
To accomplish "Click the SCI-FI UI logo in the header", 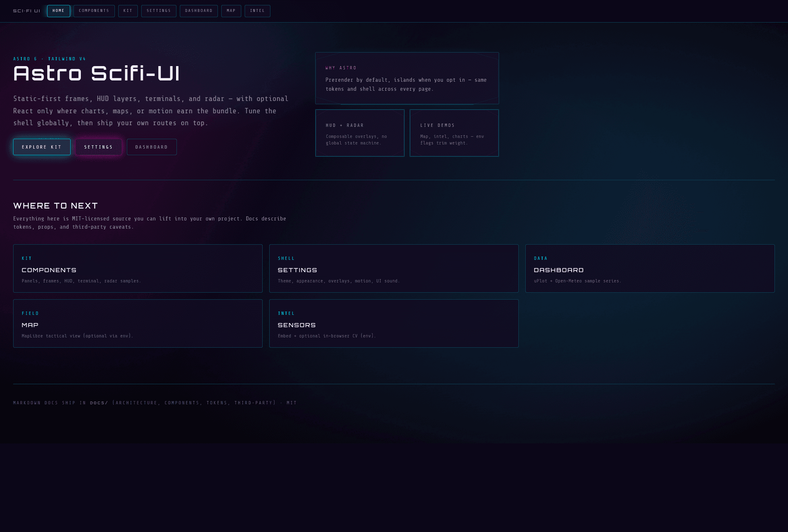I will click(x=27, y=11).
